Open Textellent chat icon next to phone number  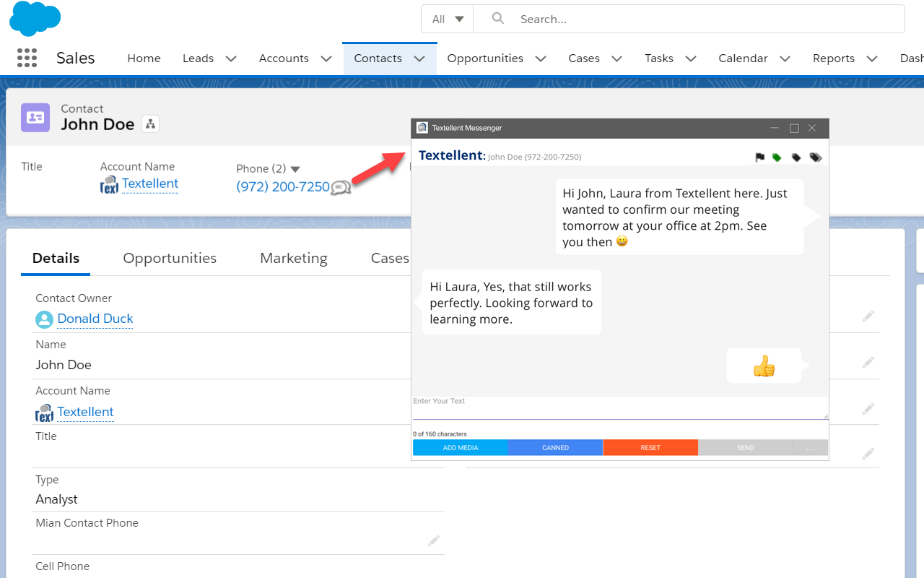point(341,188)
